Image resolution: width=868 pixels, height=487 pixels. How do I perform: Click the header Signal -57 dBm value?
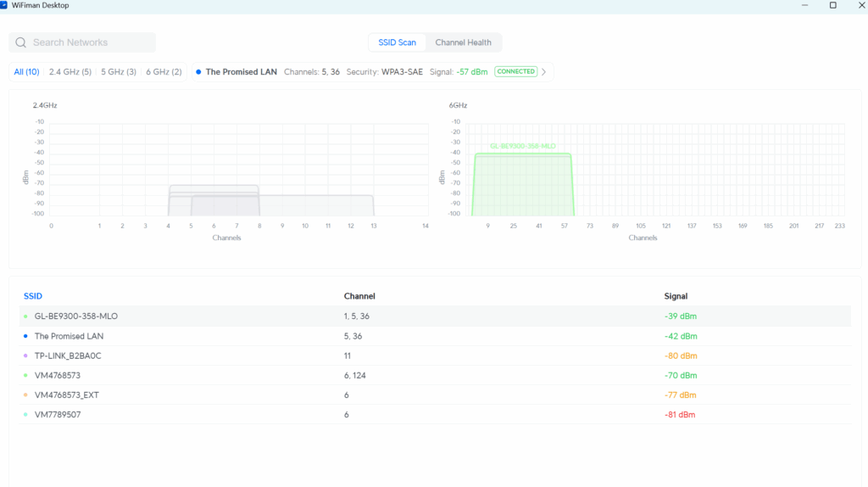click(x=471, y=72)
